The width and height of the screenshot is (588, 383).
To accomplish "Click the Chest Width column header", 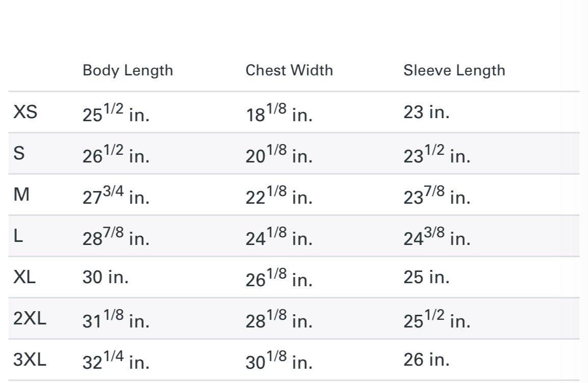I will [289, 70].
